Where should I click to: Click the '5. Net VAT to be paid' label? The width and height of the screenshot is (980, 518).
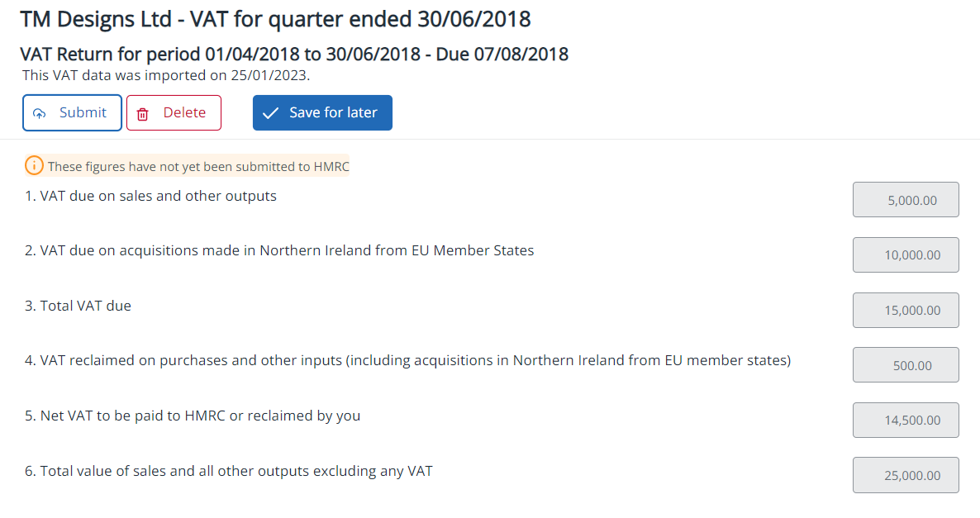click(193, 416)
